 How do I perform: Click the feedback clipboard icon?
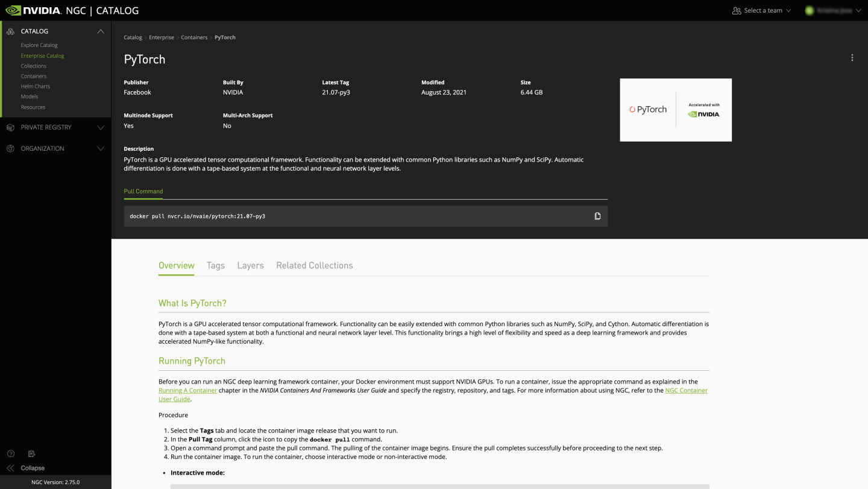[31, 453]
